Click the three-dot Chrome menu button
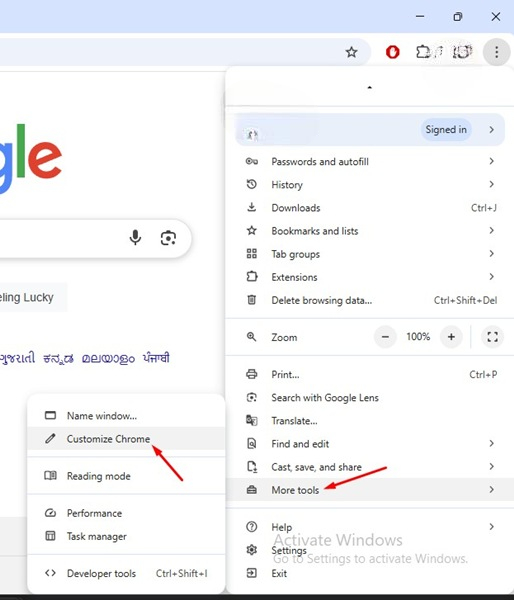This screenshot has width=514, height=600. [496, 52]
